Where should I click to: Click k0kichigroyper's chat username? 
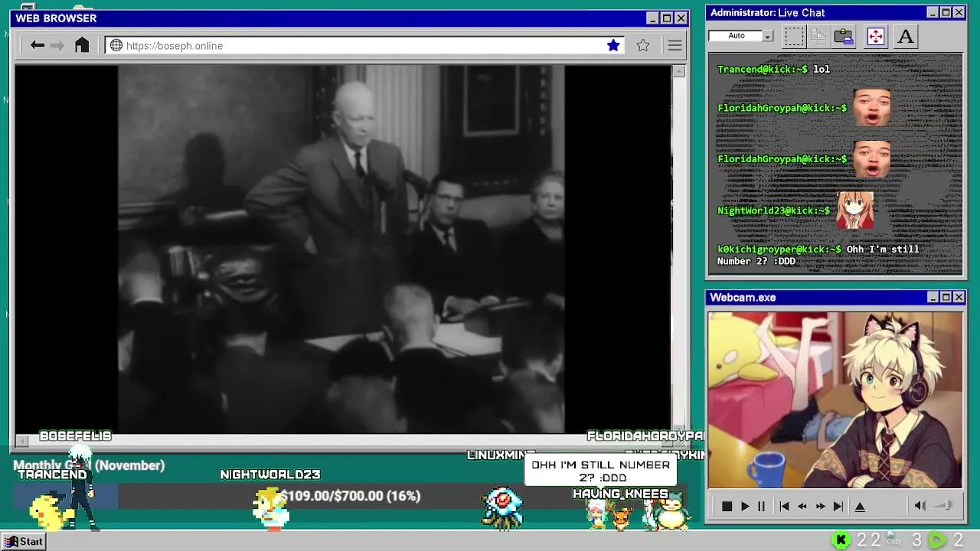pyautogui.click(x=779, y=249)
